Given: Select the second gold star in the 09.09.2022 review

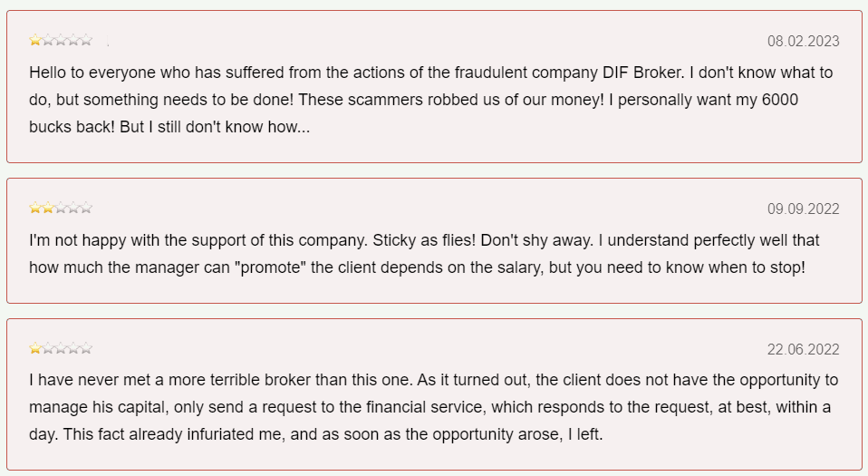Looking at the screenshot, I should (x=48, y=208).
